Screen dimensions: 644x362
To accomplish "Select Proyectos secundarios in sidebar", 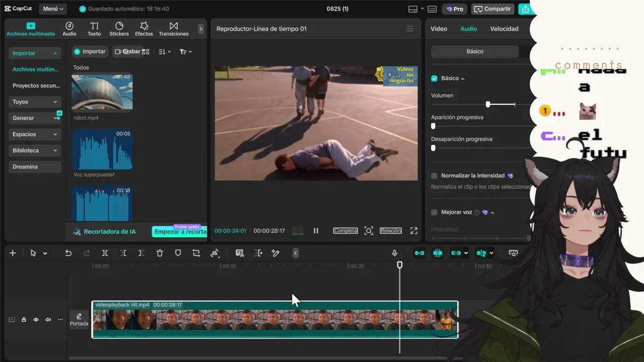I will (36, 85).
